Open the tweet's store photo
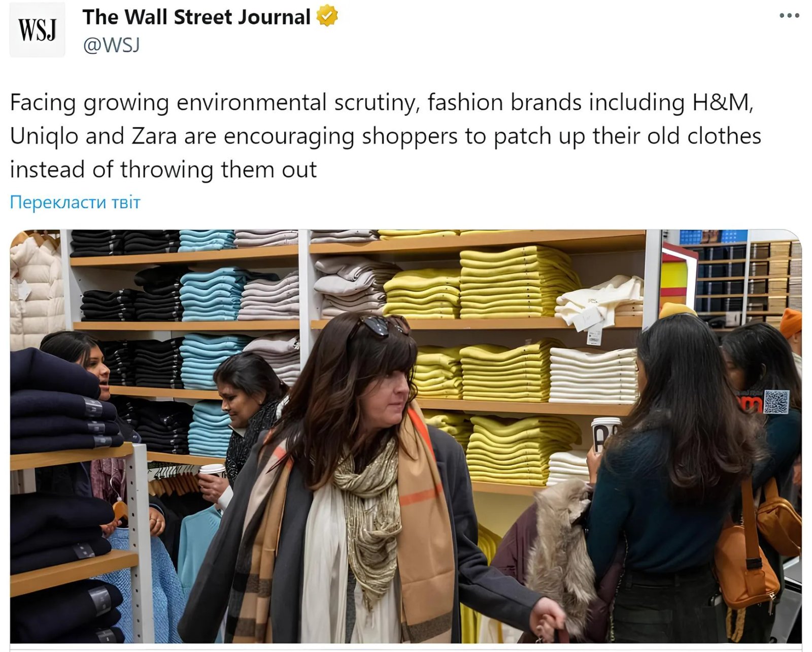This screenshot has width=812, height=652. (406, 436)
